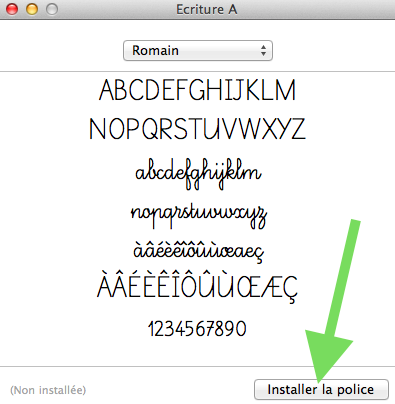This screenshot has height=404, width=395.
Task: Close the Ecriture A window
Action: pos(12,9)
